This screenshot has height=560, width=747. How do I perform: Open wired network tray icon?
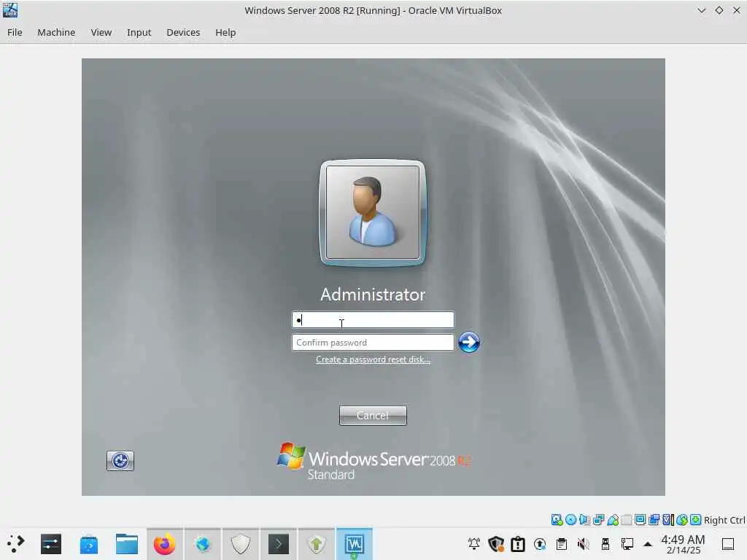pos(627,543)
